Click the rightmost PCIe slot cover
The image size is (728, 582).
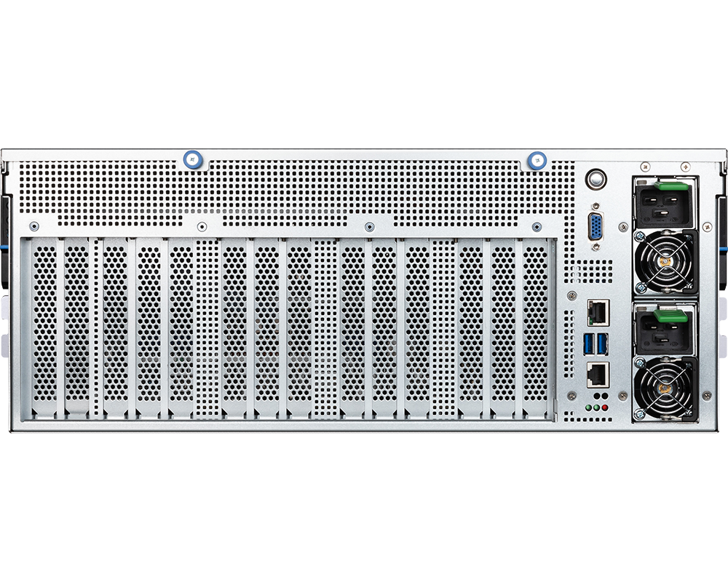(535, 327)
